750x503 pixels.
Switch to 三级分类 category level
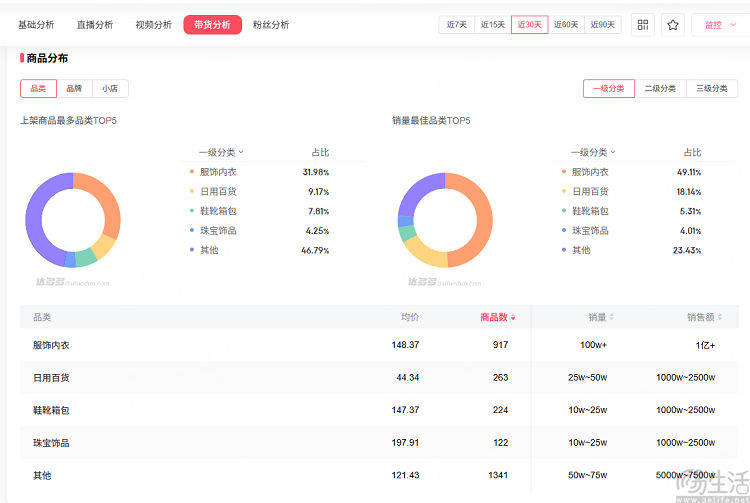(713, 88)
